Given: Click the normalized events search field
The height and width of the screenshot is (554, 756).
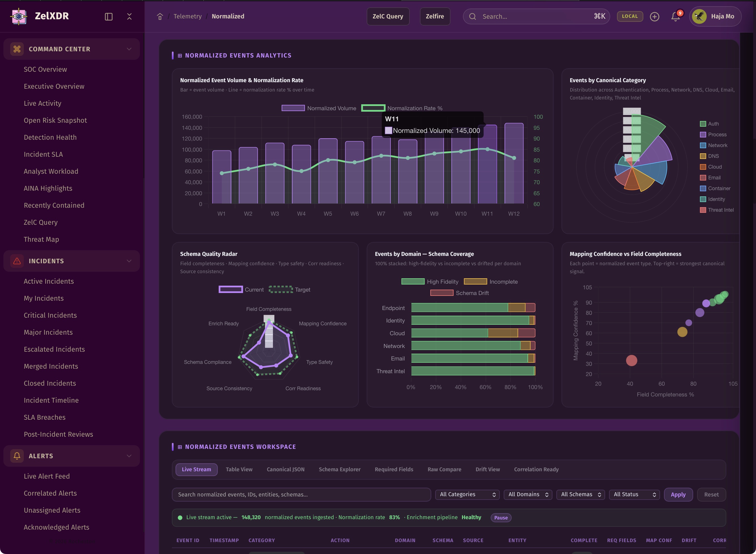Looking at the screenshot, I should (301, 494).
